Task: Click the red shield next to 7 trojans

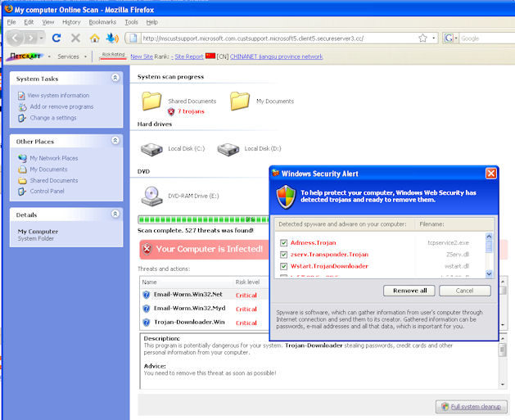Action: click(171, 111)
